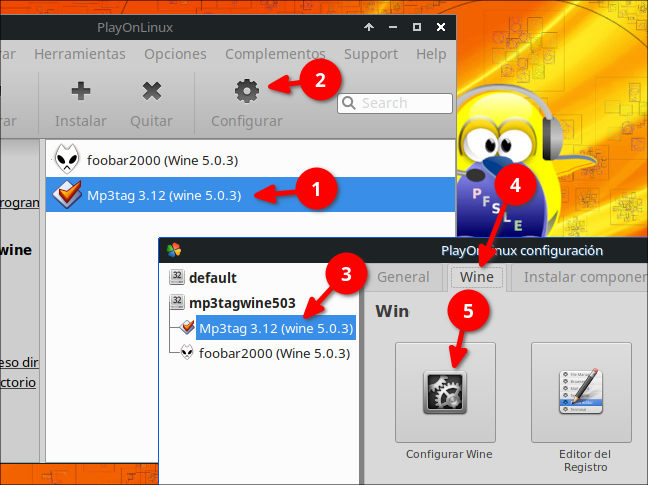The height and width of the screenshot is (485, 648).
Task: Click the Search input field
Action: [x=395, y=103]
